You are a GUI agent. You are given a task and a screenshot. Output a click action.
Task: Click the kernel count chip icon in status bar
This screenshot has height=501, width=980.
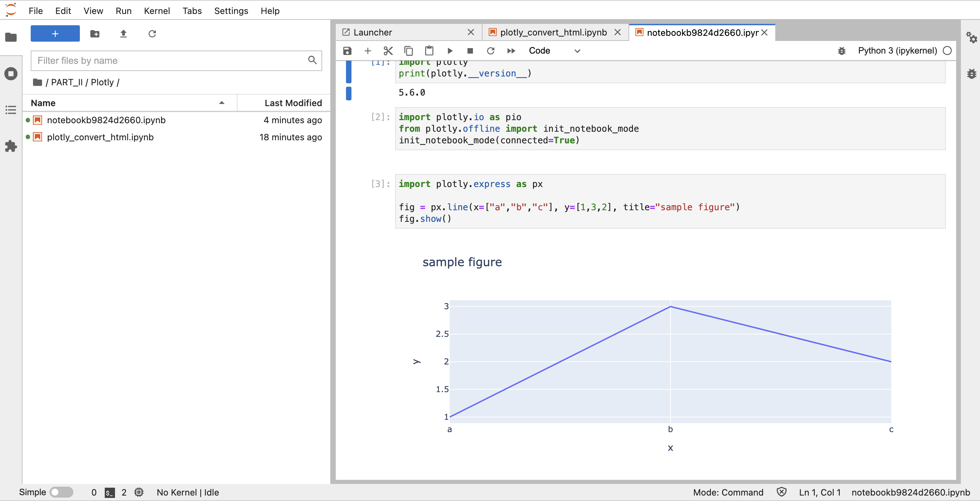[139, 492]
